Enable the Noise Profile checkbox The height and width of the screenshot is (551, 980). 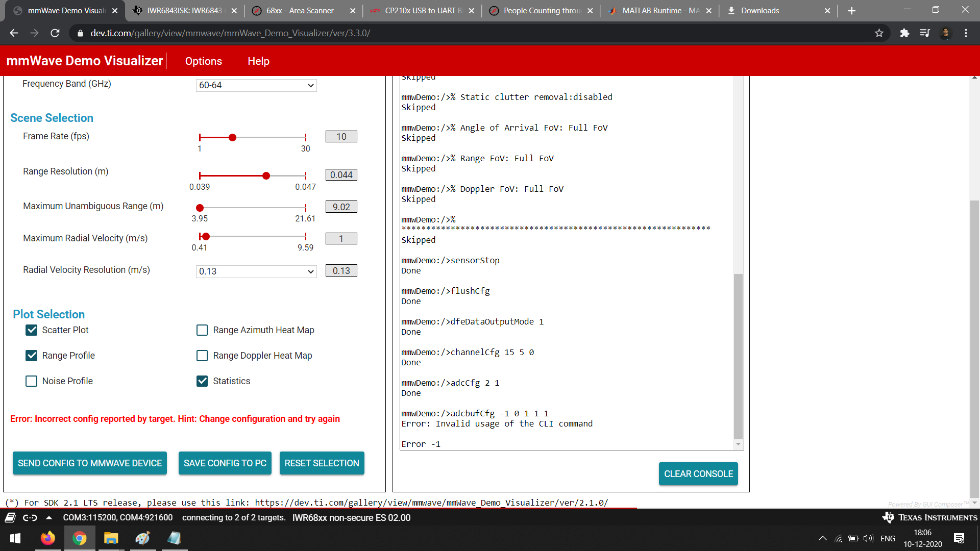[x=32, y=381]
